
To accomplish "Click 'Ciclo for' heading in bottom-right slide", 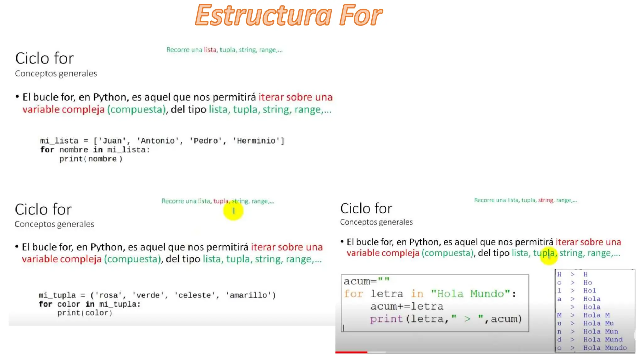I will [366, 209].
